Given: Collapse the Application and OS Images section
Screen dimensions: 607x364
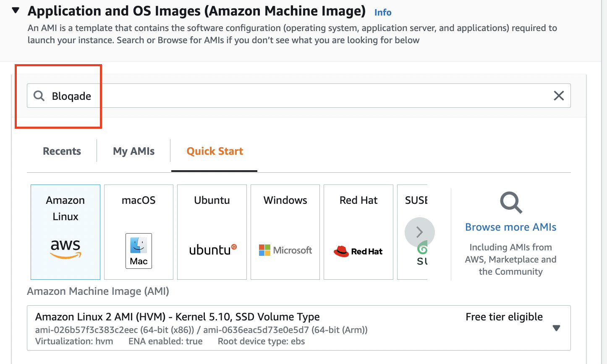Looking at the screenshot, I should click(16, 10).
